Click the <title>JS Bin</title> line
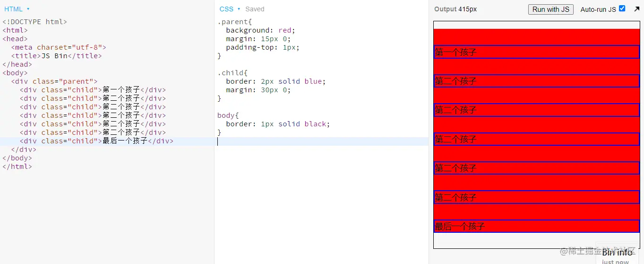 pyautogui.click(x=56, y=56)
